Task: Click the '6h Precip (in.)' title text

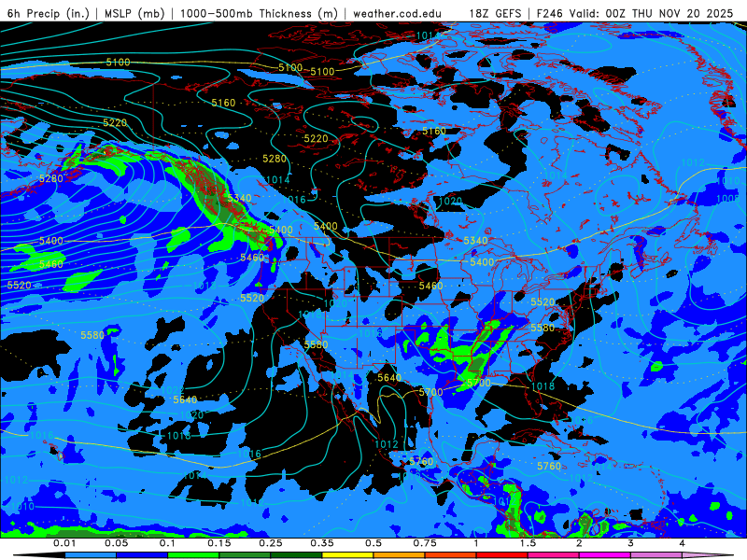Action: tap(49, 13)
